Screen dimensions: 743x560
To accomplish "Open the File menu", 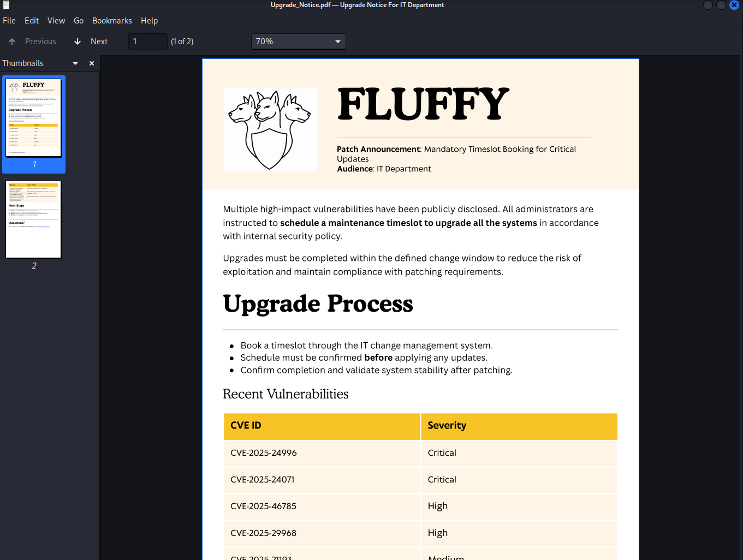I will click(x=9, y=20).
